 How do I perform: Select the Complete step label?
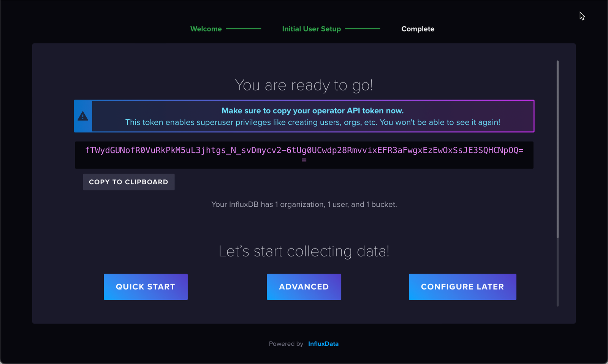point(418,29)
